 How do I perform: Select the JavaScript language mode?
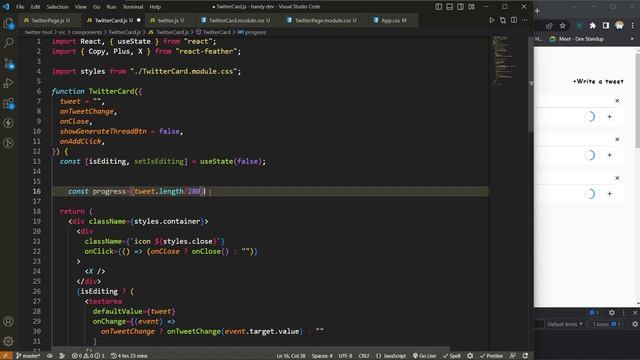[391, 356]
